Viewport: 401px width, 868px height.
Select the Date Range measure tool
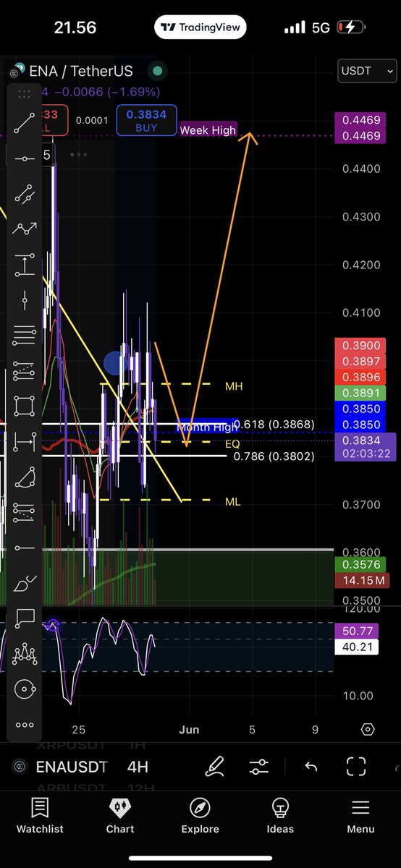(x=25, y=441)
